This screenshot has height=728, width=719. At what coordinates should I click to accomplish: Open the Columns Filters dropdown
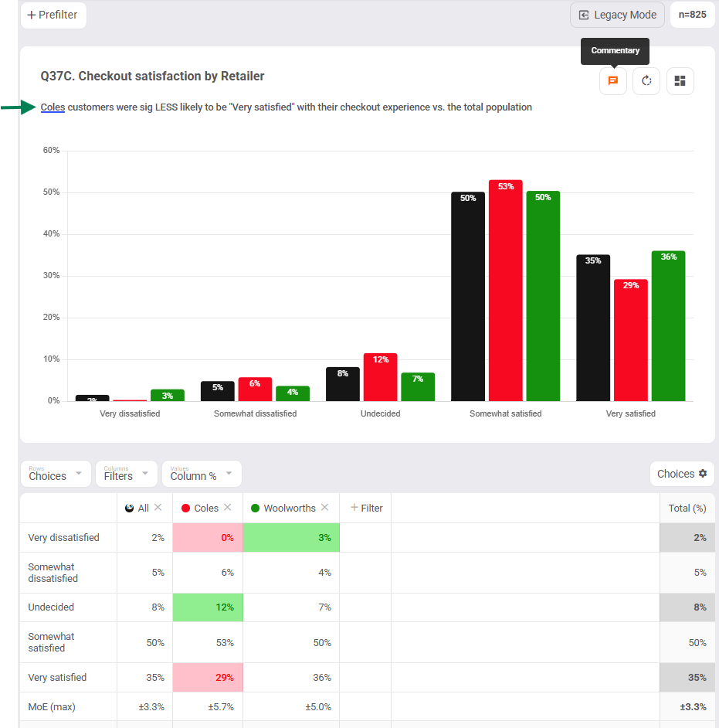pos(126,474)
